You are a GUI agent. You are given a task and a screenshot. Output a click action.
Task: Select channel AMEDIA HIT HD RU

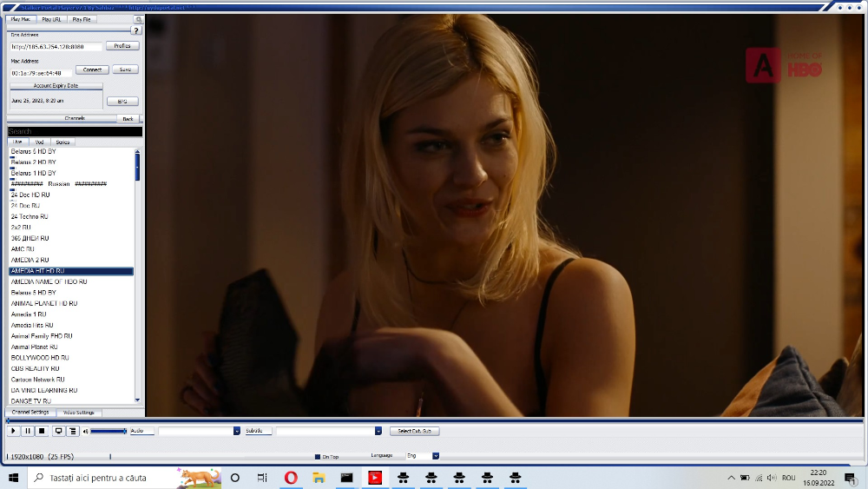(71, 271)
